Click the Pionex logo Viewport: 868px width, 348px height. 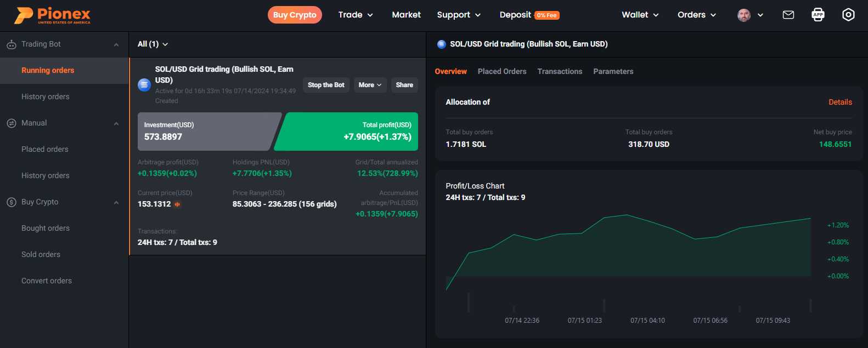[53, 15]
